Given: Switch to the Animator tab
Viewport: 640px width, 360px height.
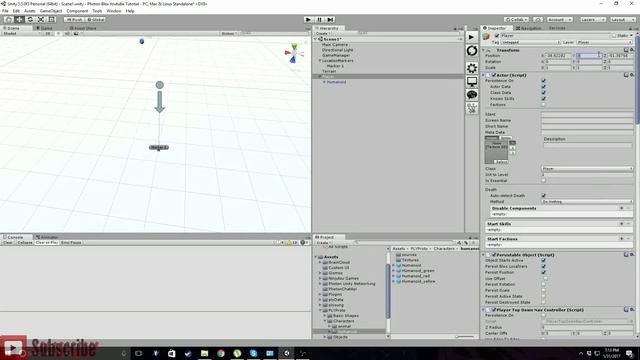Looking at the screenshot, I should click(x=47, y=237).
